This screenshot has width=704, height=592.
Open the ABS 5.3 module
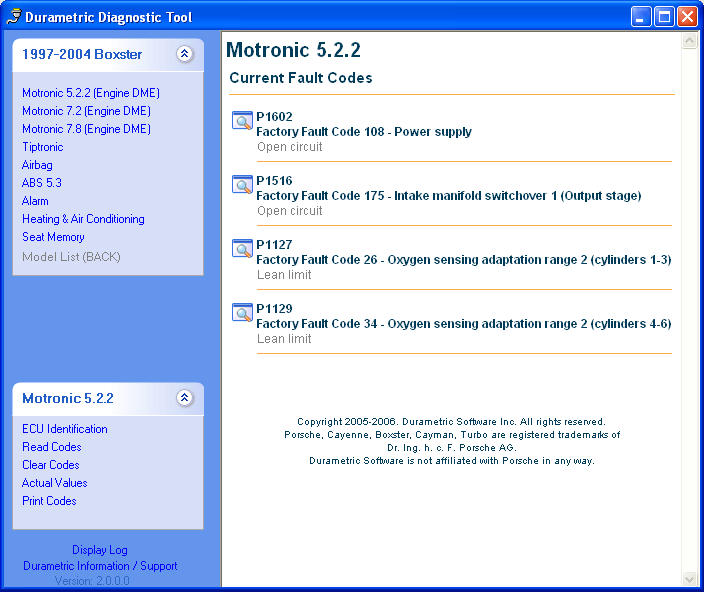tap(42, 183)
